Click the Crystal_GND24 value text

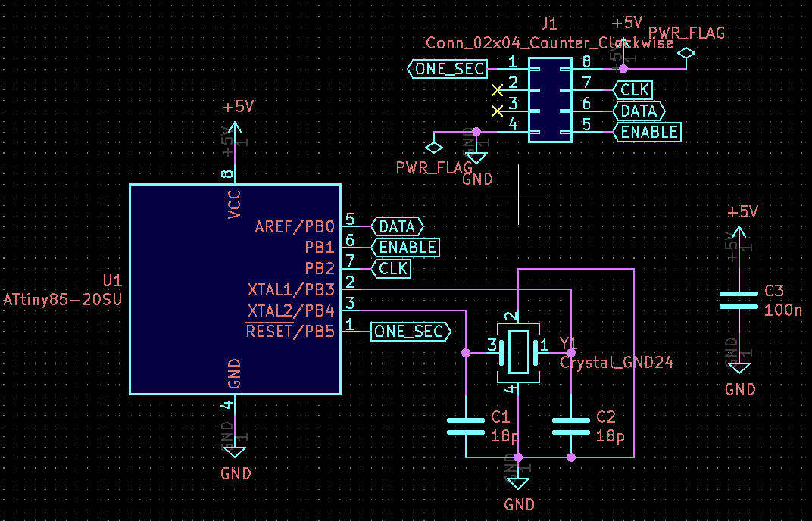617,363
